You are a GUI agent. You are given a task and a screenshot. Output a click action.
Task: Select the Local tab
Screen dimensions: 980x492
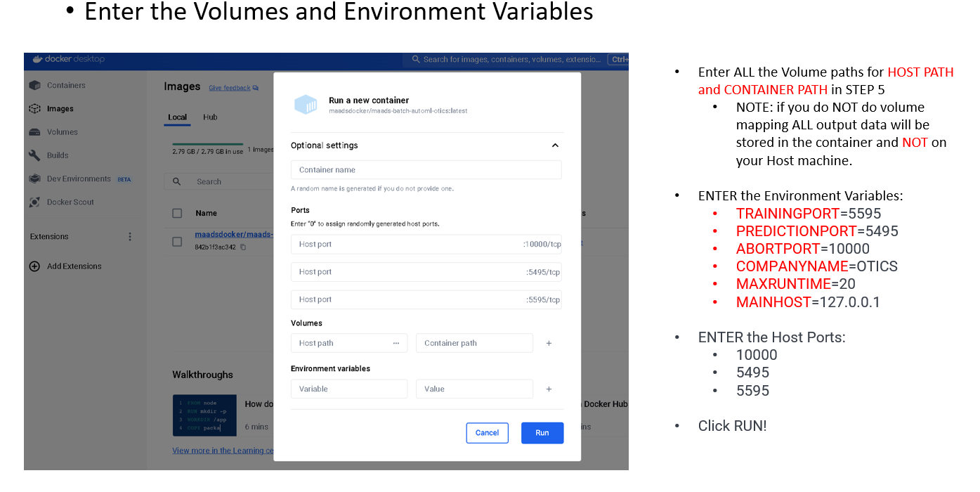(178, 117)
